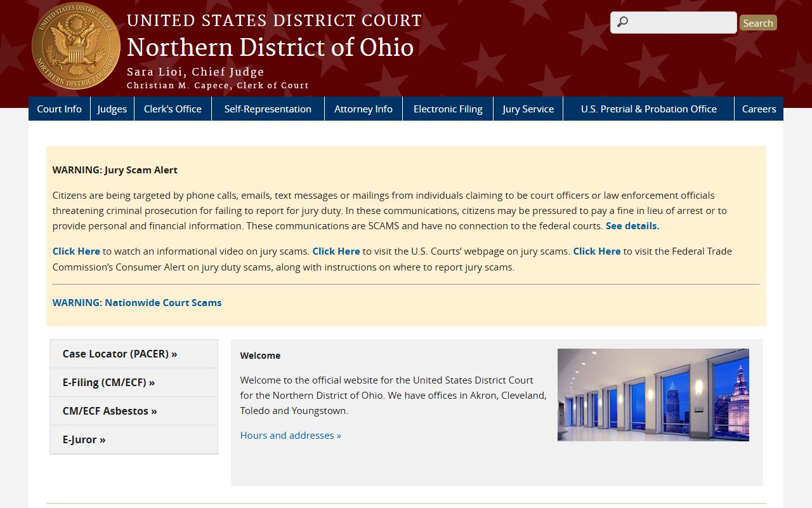
Task: Open the Judges menu
Action: tap(112, 109)
